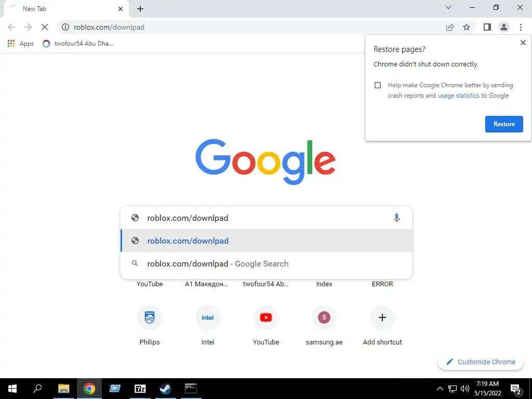Open a new tab with plus button
Viewport: 532px width, 399px height.
tap(140, 9)
